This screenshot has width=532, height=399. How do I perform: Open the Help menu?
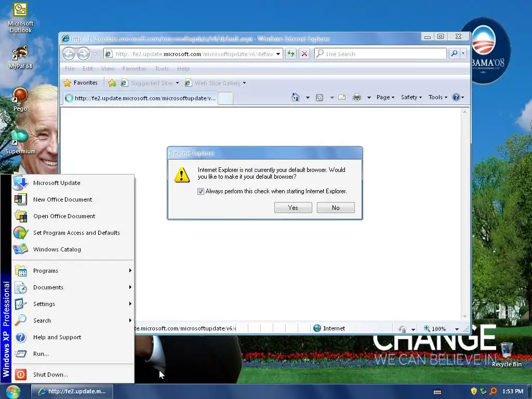(183, 69)
